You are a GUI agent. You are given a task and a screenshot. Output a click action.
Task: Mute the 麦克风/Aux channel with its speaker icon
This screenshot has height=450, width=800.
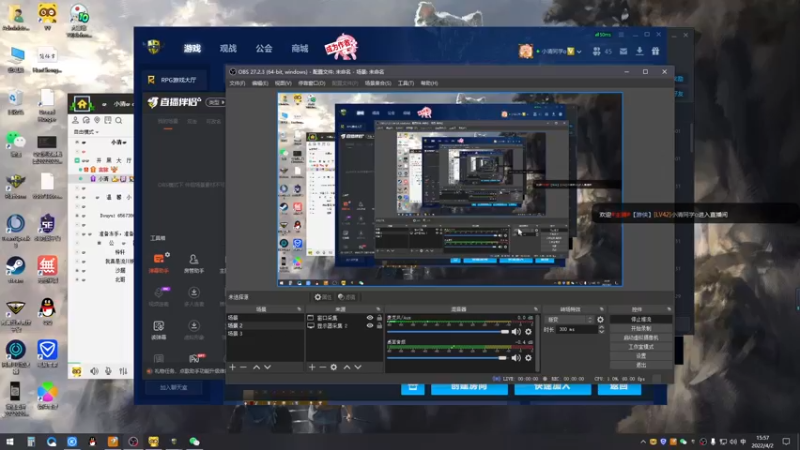(516, 332)
